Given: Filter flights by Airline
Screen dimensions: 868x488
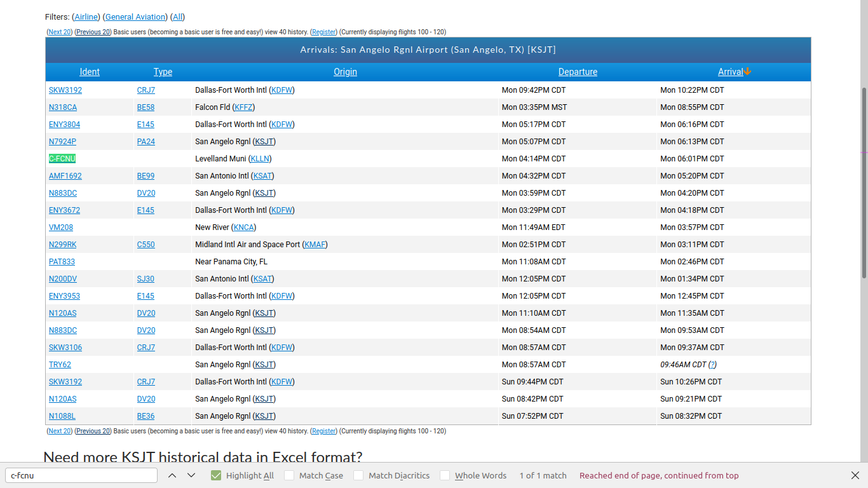Looking at the screenshot, I should point(87,17).
